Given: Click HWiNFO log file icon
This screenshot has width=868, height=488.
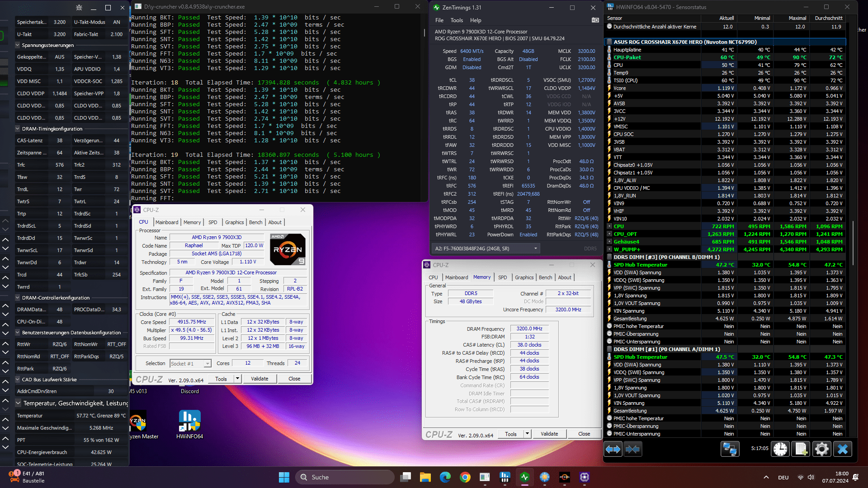Looking at the screenshot, I should 801,449.
